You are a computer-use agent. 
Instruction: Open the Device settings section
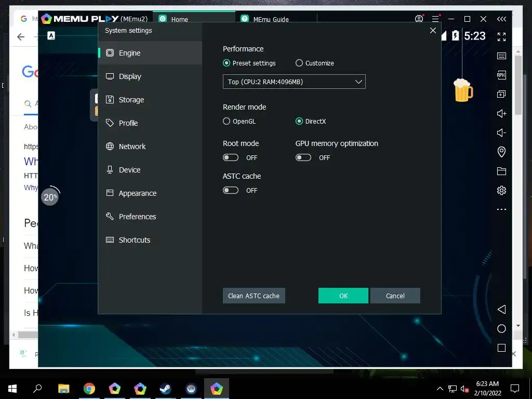point(150,170)
